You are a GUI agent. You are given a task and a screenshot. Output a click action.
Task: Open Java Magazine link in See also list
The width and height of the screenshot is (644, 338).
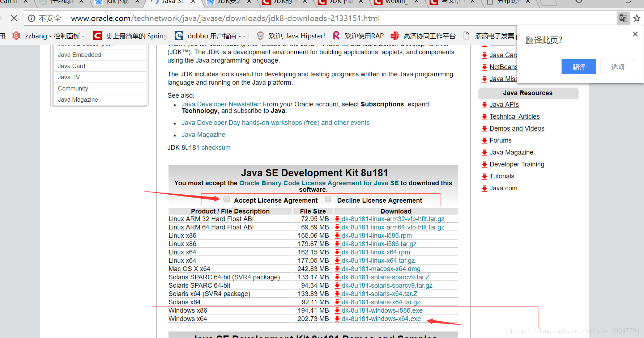(203, 135)
